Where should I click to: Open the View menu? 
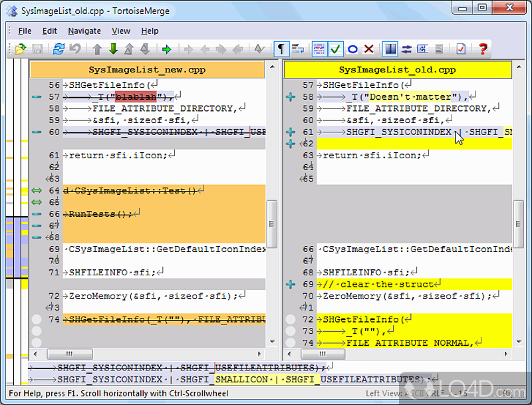pyautogui.click(x=121, y=31)
